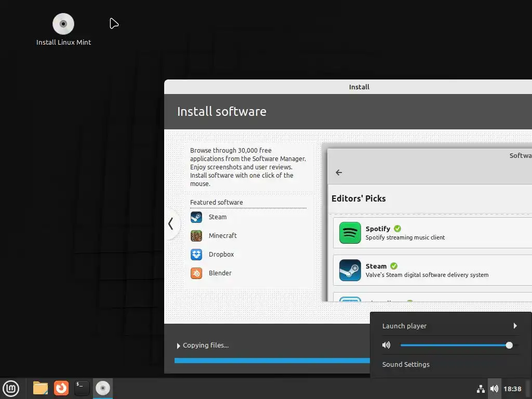The image size is (532, 399).
Task: Click Spotify's green verified checkmark
Action: coord(397,229)
